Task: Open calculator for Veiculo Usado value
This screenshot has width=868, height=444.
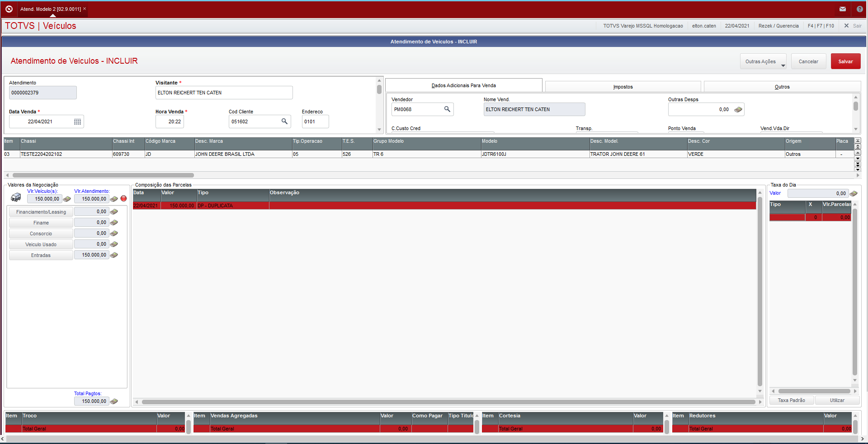Action: point(114,244)
